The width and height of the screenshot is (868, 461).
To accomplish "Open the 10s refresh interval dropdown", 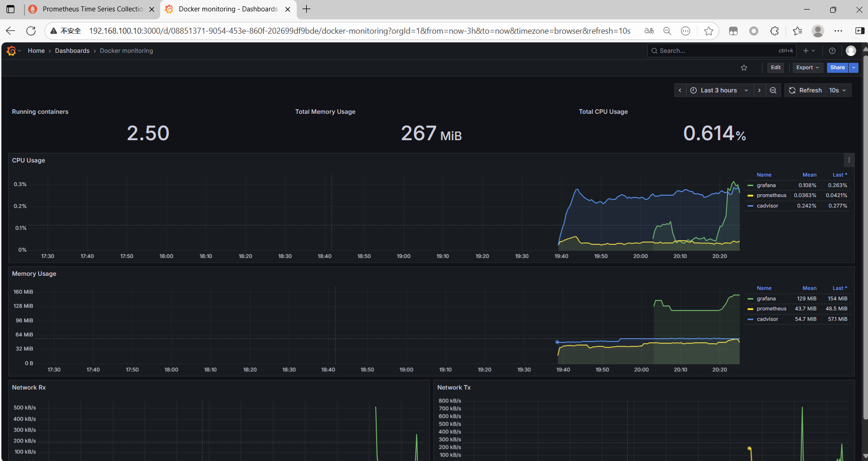I will 838,90.
